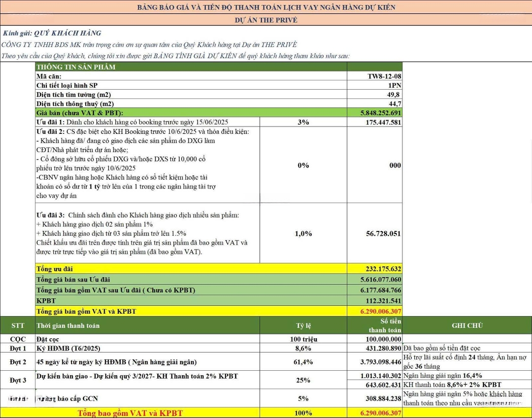The height and width of the screenshot is (418, 532).
Task: Click the sale price value 5.848.252.691
Action: click(381, 113)
